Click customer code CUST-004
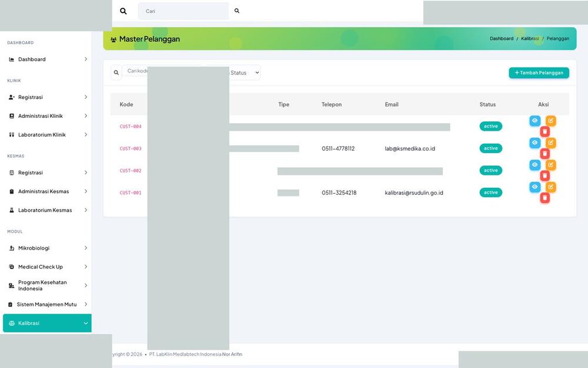The width and height of the screenshot is (588, 368). [x=131, y=127]
